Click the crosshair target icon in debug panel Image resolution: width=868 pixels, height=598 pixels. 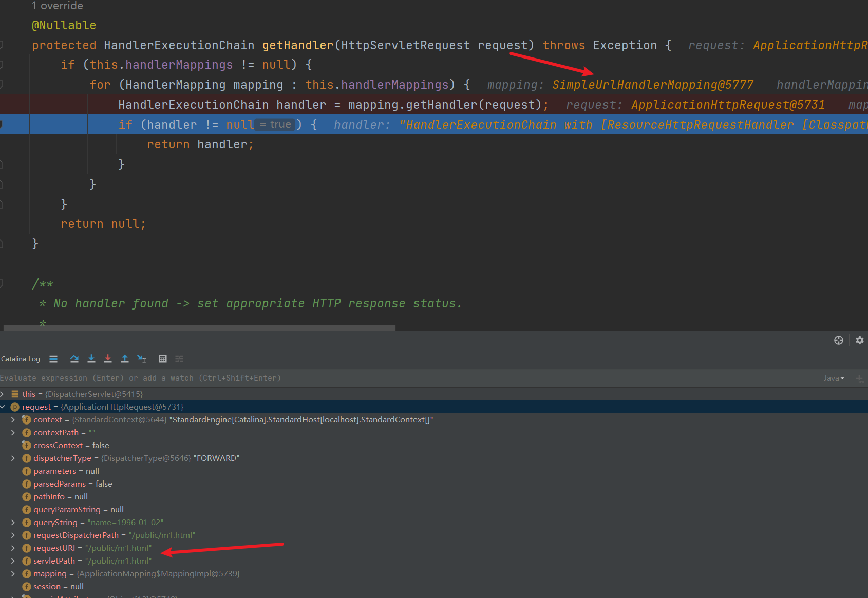pos(838,340)
